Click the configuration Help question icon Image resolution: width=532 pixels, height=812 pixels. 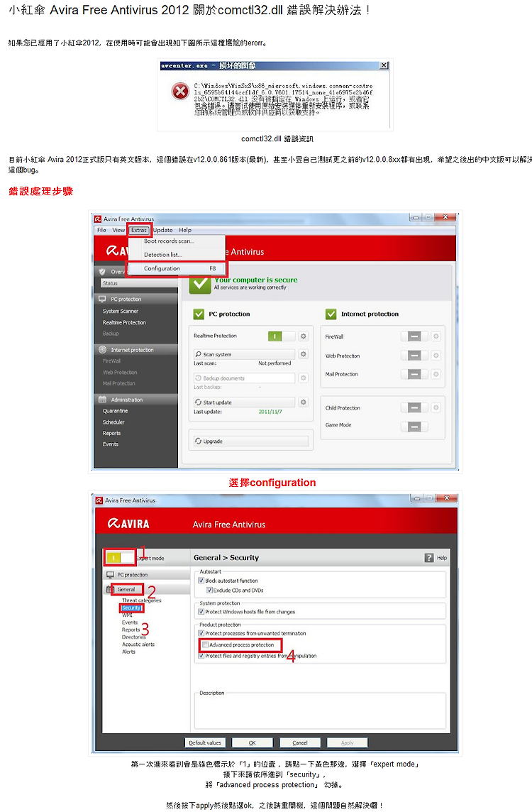tap(429, 558)
